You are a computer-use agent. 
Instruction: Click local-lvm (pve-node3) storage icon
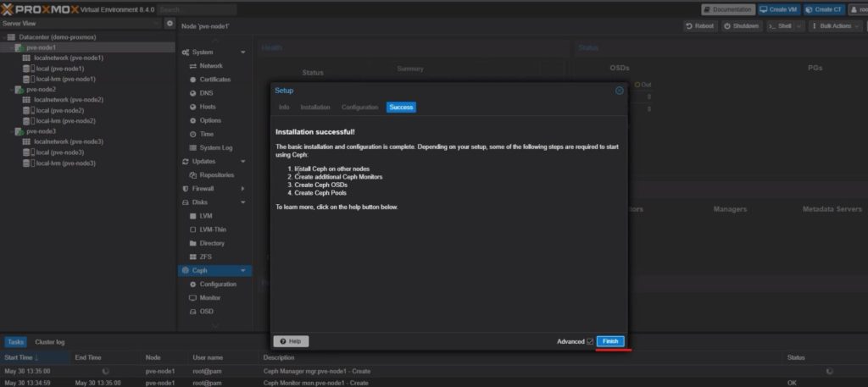[x=28, y=163]
